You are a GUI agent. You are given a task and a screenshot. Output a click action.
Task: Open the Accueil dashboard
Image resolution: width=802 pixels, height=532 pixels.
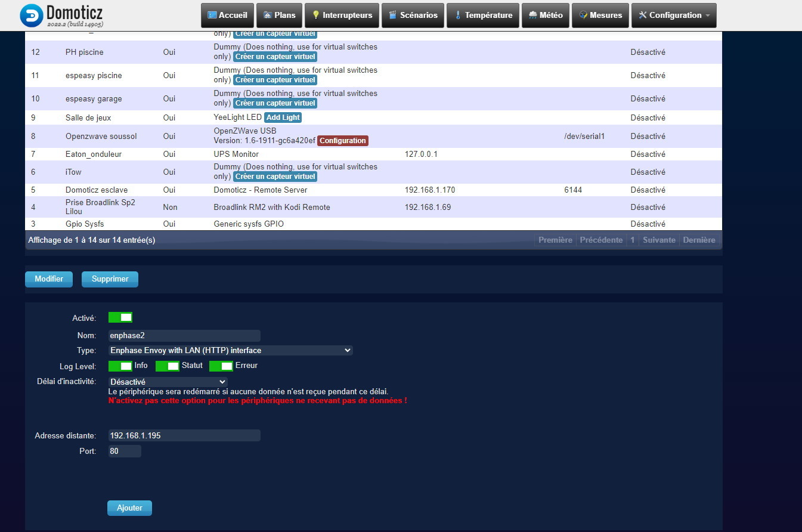click(x=228, y=16)
